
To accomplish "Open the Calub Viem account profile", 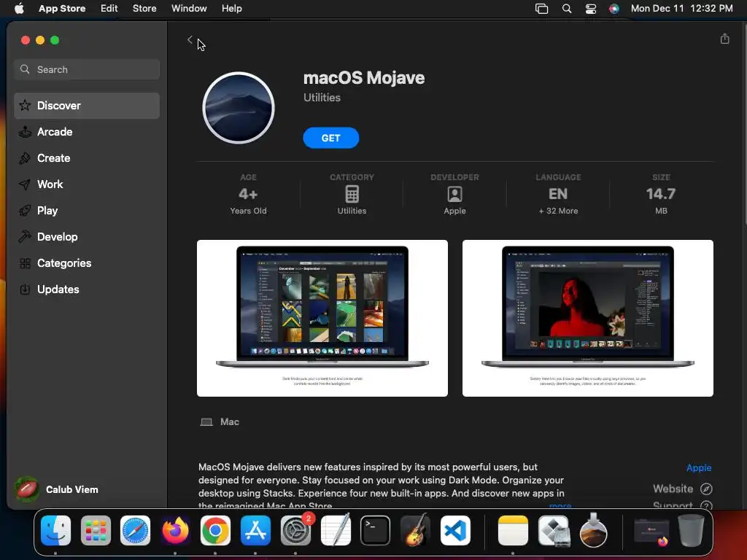I will 57,489.
